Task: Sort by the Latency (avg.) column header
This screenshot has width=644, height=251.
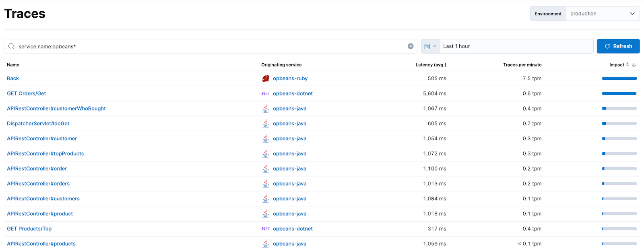Action: tap(431, 65)
